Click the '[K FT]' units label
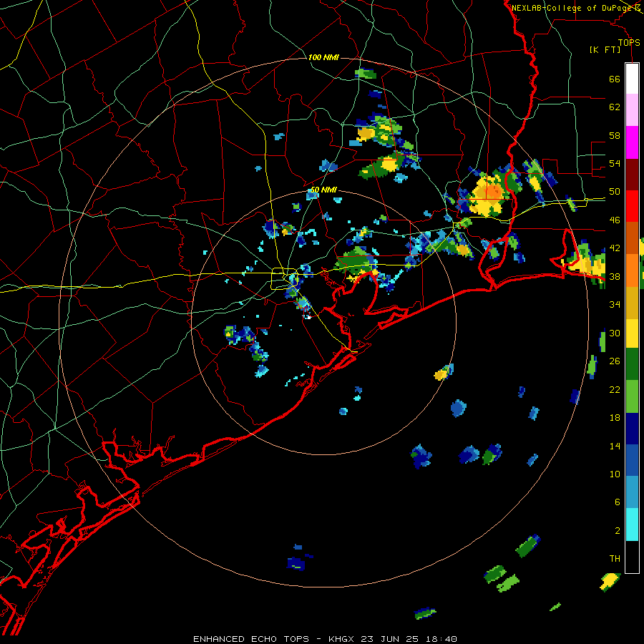 coord(605,50)
